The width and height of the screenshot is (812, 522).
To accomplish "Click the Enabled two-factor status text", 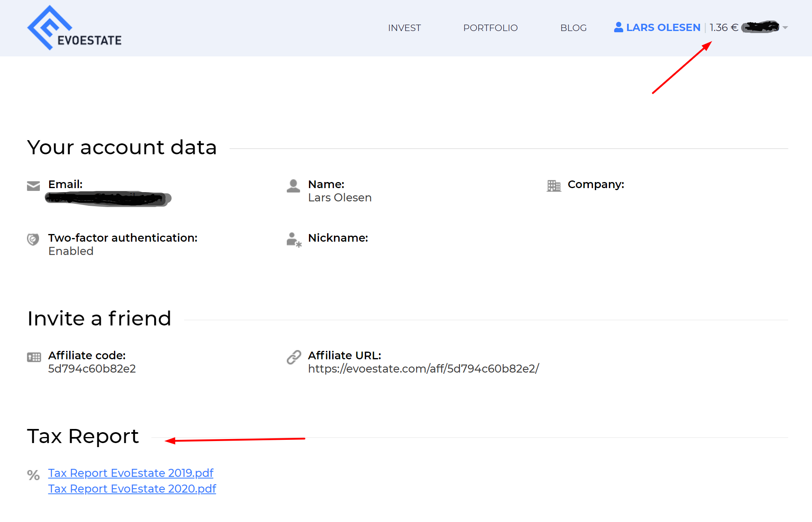I will click(x=71, y=251).
